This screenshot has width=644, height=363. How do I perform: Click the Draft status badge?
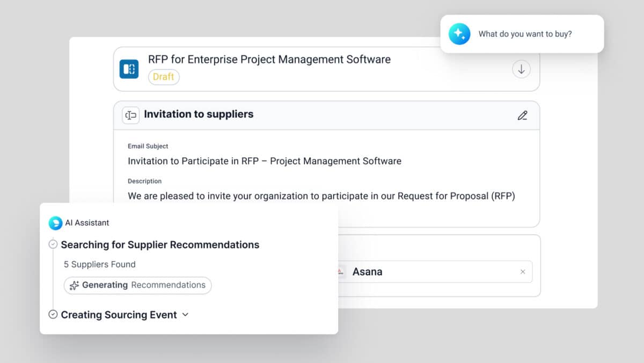(164, 77)
